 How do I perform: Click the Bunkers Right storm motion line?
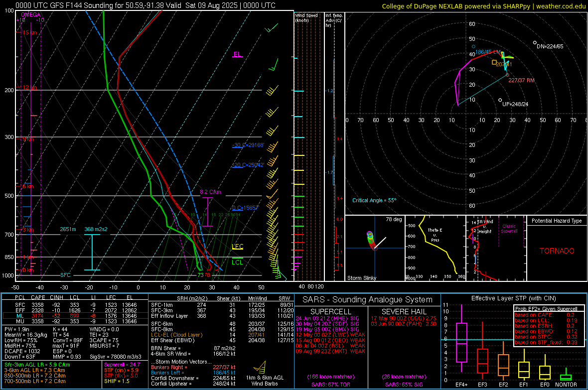point(193,367)
